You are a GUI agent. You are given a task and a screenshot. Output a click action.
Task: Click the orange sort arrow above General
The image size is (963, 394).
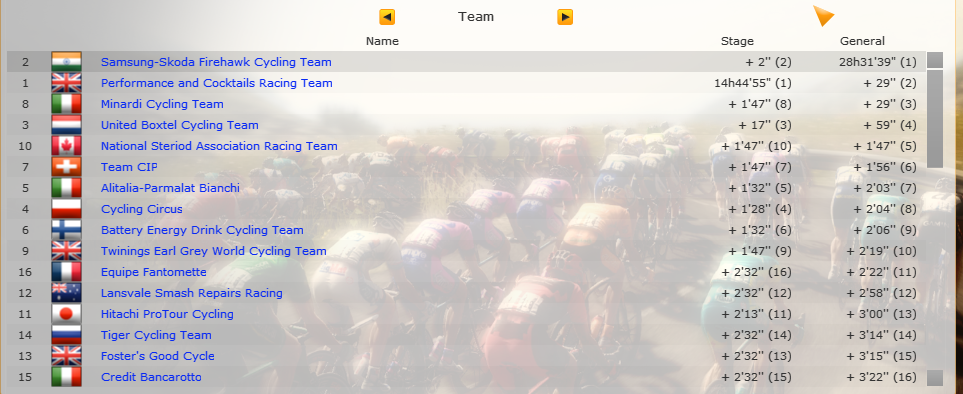pos(823,16)
